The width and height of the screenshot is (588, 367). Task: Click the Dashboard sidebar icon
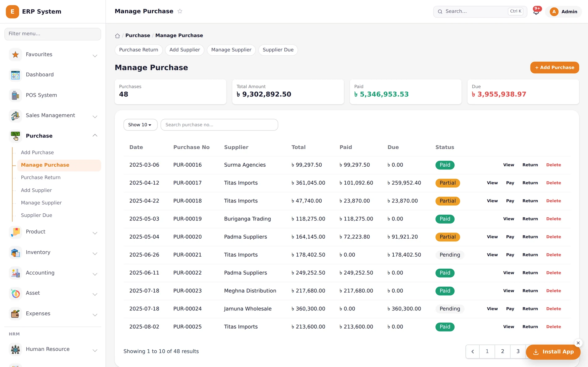point(15,75)
